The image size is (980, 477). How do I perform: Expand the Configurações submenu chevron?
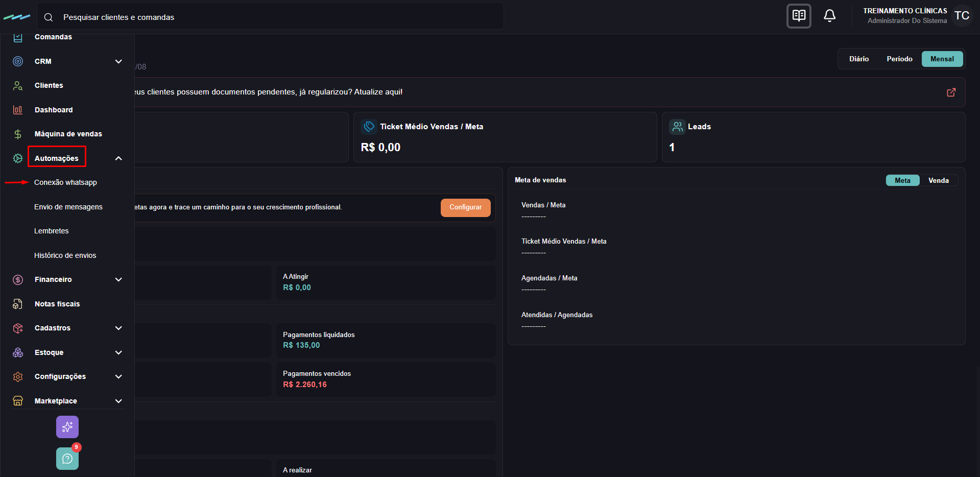pos(118,376)
